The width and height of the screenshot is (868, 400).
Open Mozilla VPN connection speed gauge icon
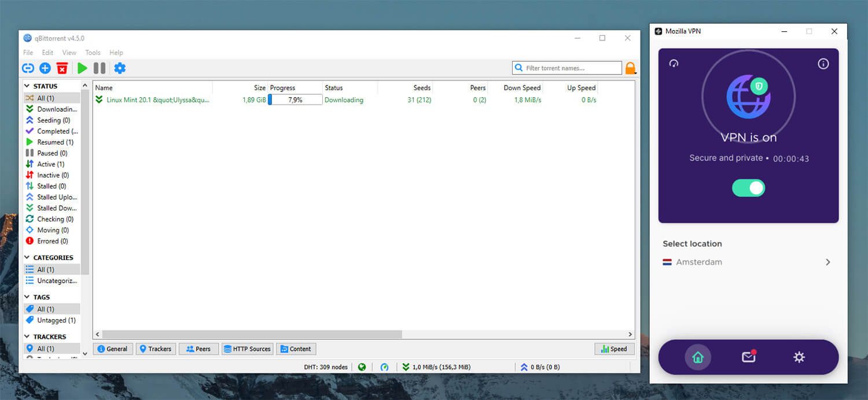[x=674, y=64]
